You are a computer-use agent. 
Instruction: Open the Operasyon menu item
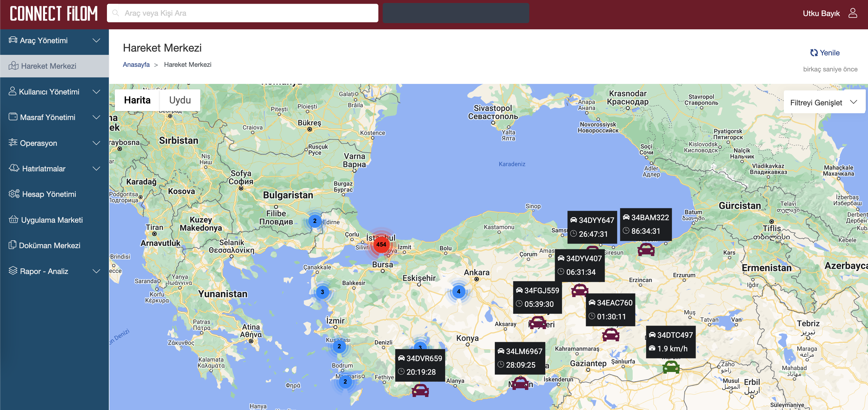point(39,143)
